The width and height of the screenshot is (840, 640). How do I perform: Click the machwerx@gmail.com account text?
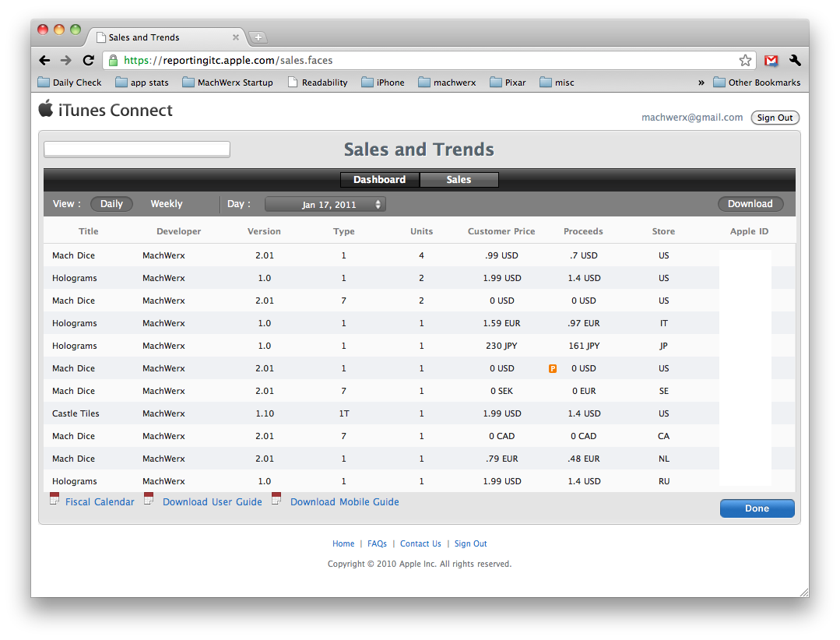(692, 118)
